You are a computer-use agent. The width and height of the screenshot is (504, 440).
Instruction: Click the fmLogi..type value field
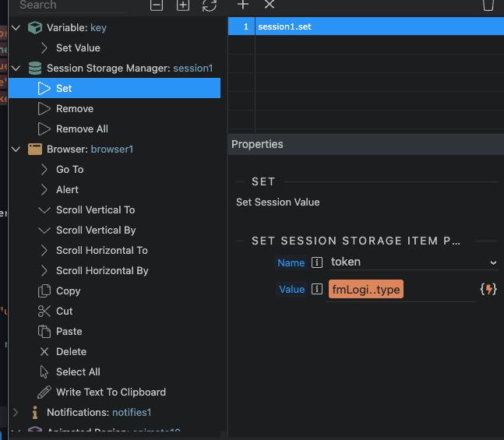tap(366, 290)
